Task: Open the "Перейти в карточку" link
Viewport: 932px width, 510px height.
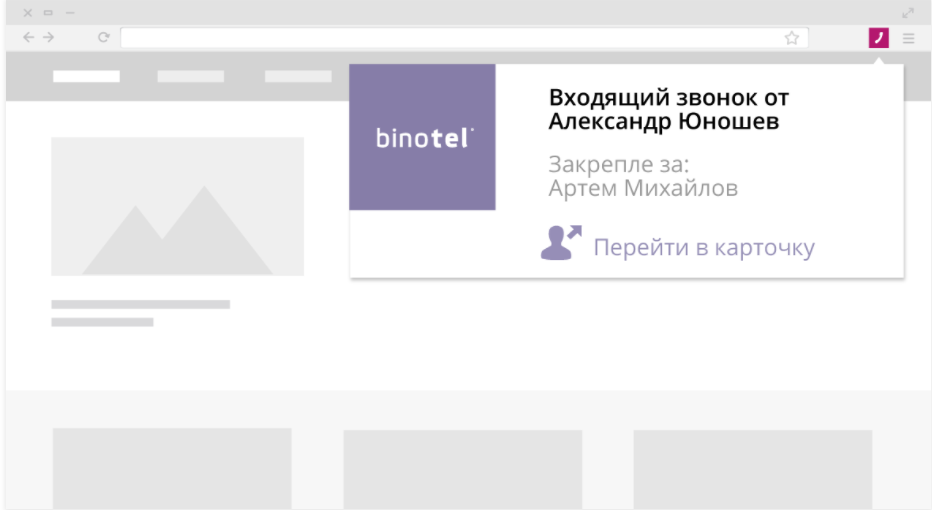Action: pos(704,247)
